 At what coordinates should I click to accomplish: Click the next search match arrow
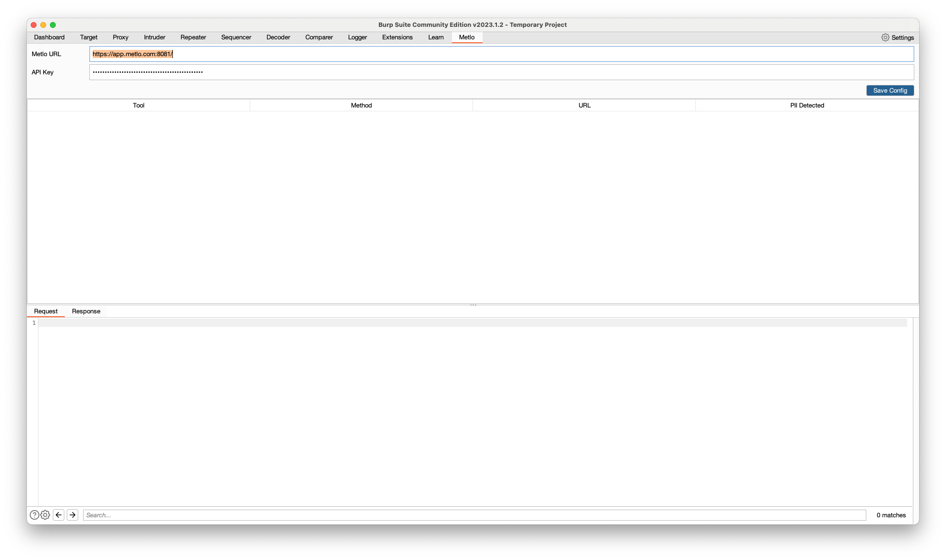pyautogui.click(x=72, y=514)
